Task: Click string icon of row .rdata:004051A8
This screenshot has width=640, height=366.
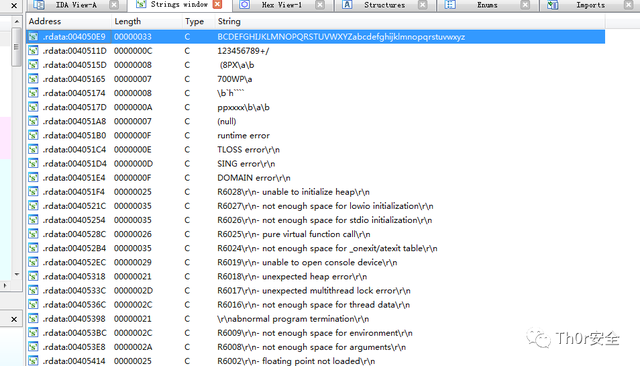Action: pyautogui.click(x=33, y=121)
